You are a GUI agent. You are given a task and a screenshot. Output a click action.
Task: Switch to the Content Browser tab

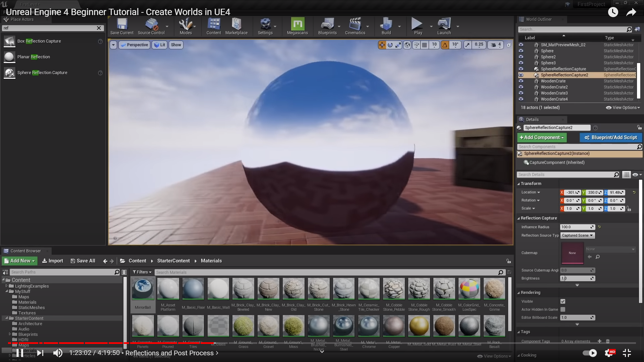(25, 251)
